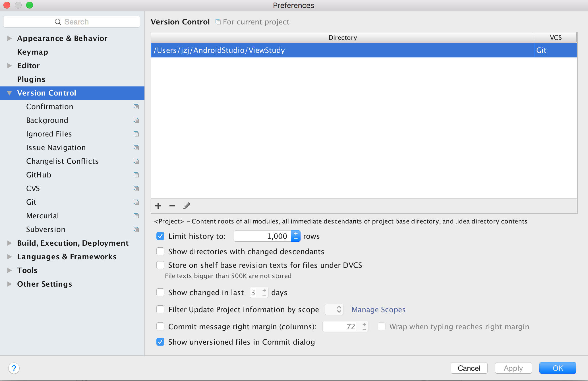Uncheck the Limit history to checkbox

tap(160, 236)
